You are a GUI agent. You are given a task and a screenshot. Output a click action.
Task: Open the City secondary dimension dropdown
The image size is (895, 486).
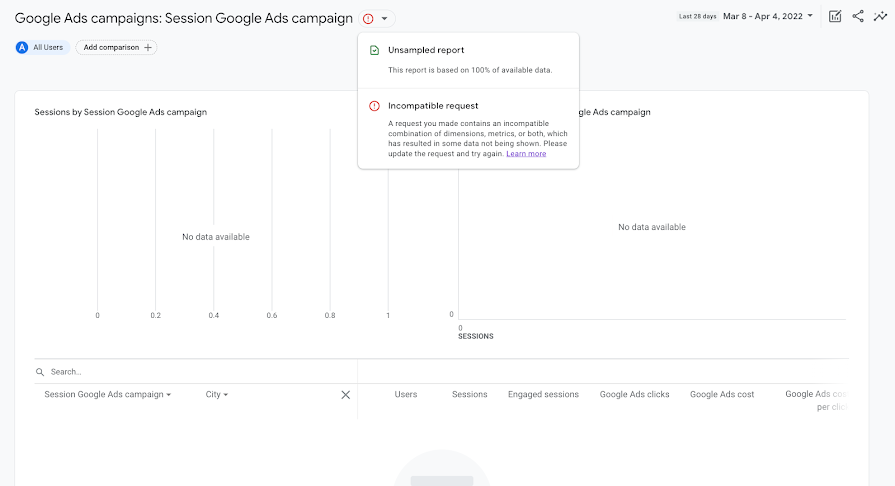click(217, 395)
